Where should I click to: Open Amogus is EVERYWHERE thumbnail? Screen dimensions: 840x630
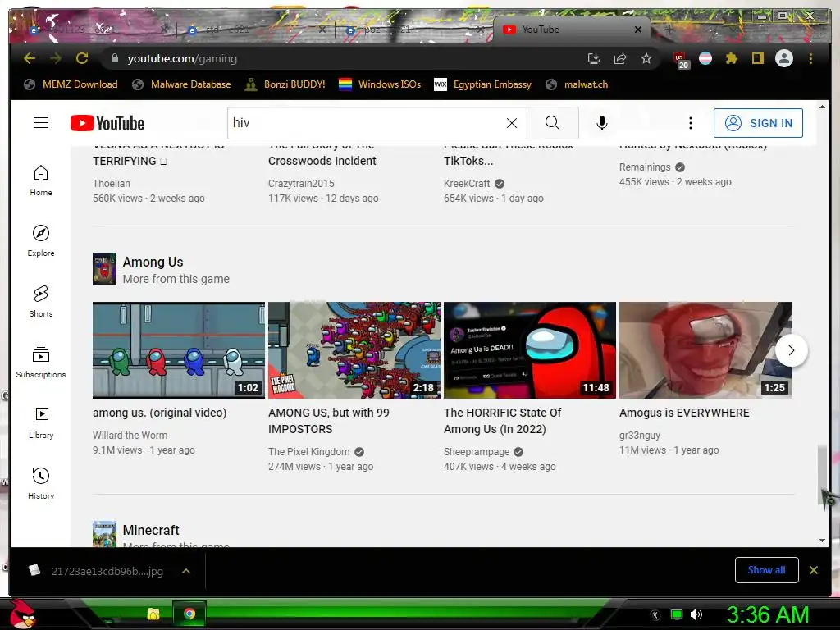pos(705,349)
